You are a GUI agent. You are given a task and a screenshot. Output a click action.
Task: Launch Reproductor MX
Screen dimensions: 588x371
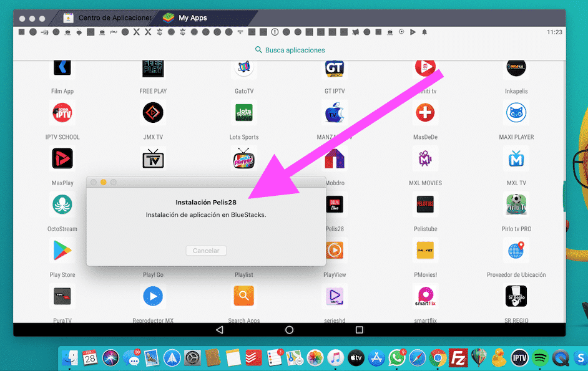pyautogui.click(x=153, y=296)
